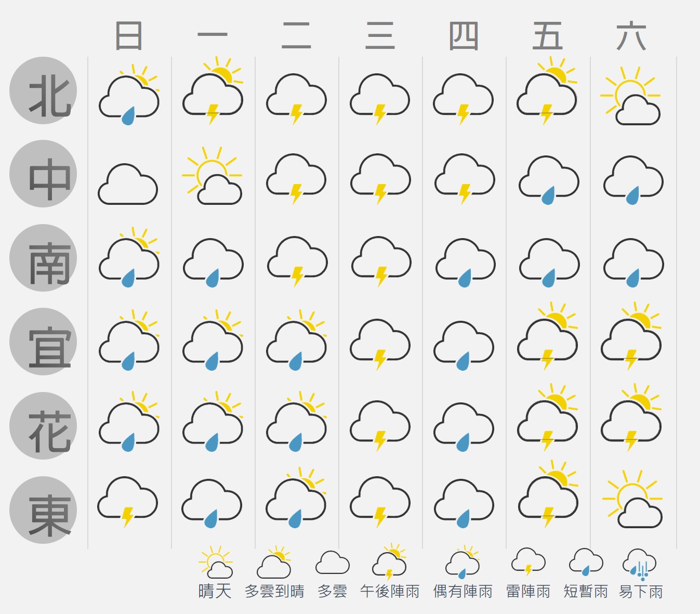Select the 中 row sunny icon under 一
Viewport: 700px width, 614px height.
(x=212, y=176)
